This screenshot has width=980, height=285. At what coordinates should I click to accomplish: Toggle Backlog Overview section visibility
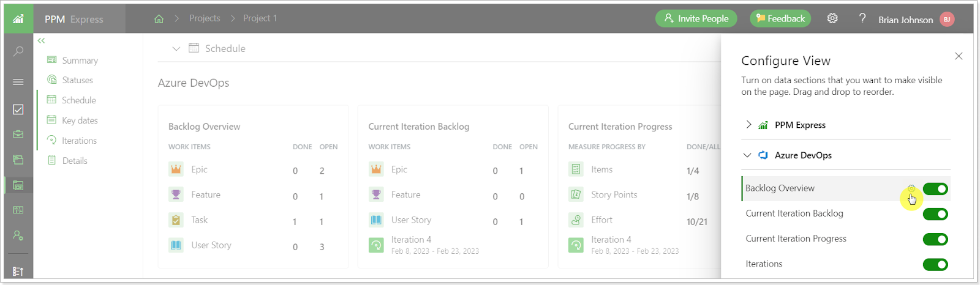[x=935, y=189]
